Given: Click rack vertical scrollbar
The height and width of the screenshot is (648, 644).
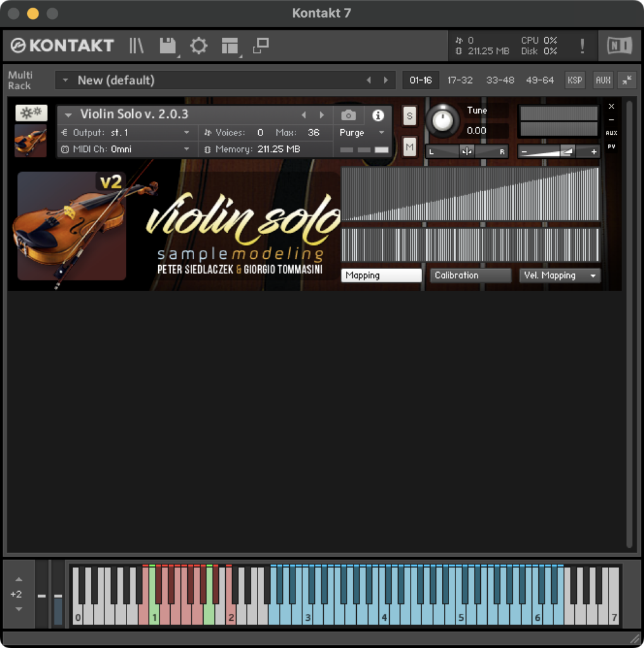Looking at the screenshot, I should coord(629,325).
